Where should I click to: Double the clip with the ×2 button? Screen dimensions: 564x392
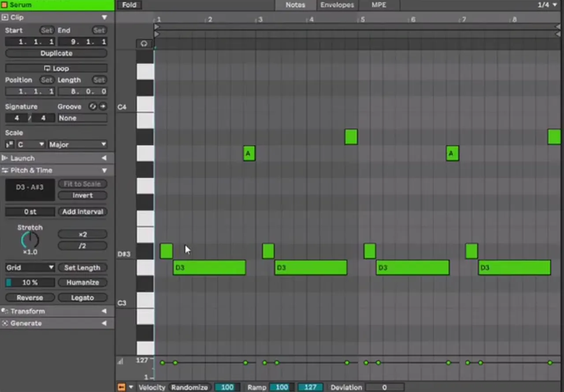coord(82,234)
